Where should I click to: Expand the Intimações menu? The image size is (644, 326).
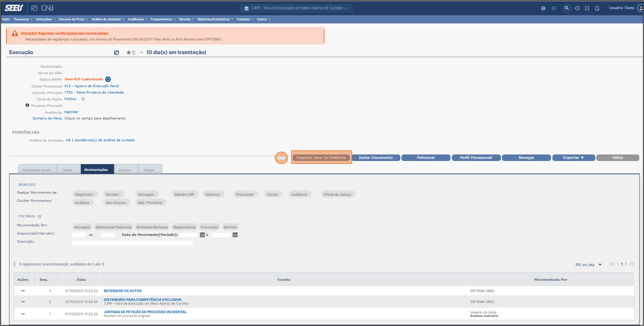[45, 19]
